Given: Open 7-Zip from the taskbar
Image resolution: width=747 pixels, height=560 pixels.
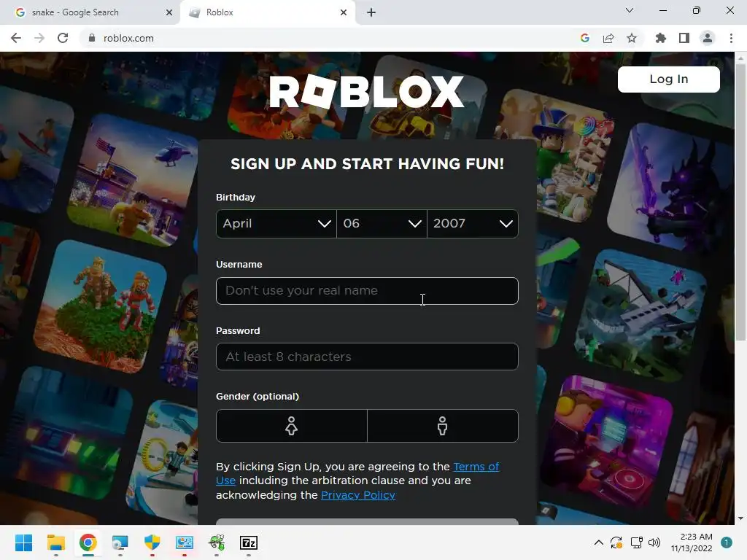Looking at the screenshot, I should click(249, 542).
